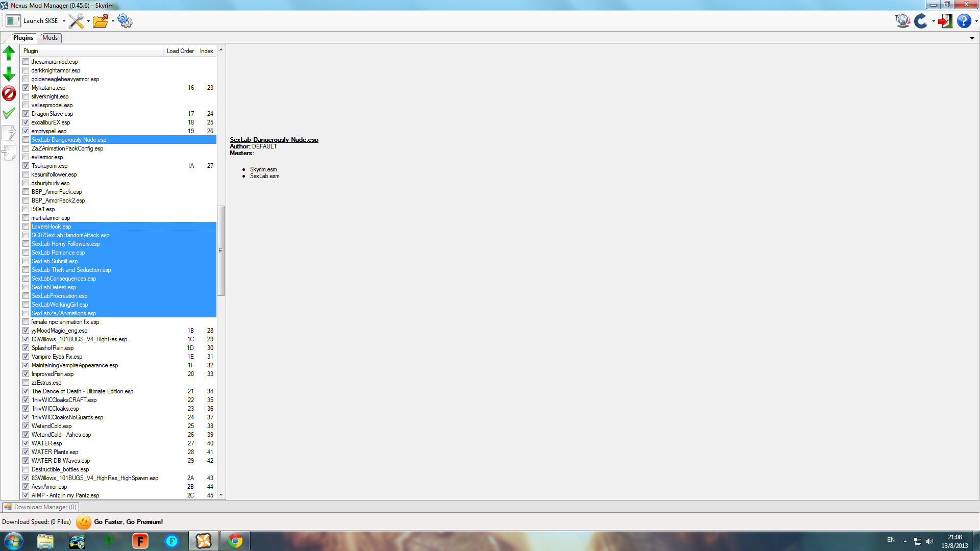This screenshot has width=980, height=551.
Task: Click the green move-plugin-up arrow
Action: click(x=9, y=53)
